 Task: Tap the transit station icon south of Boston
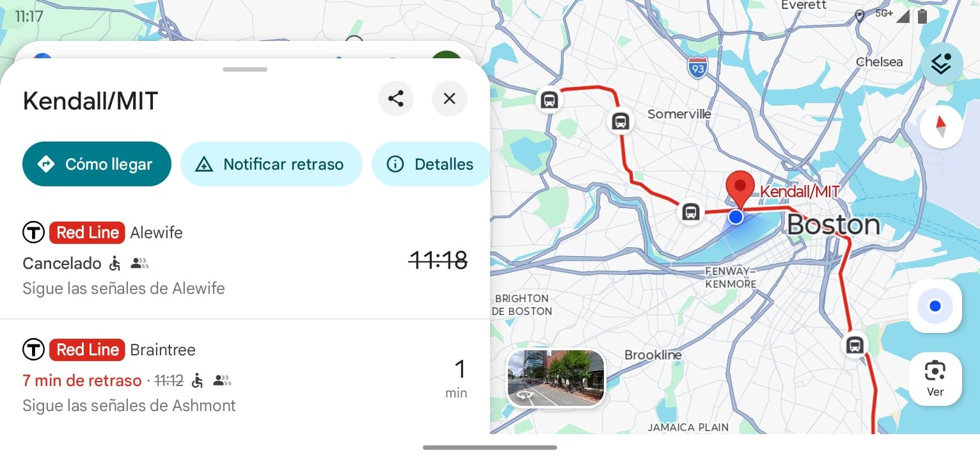854,345
